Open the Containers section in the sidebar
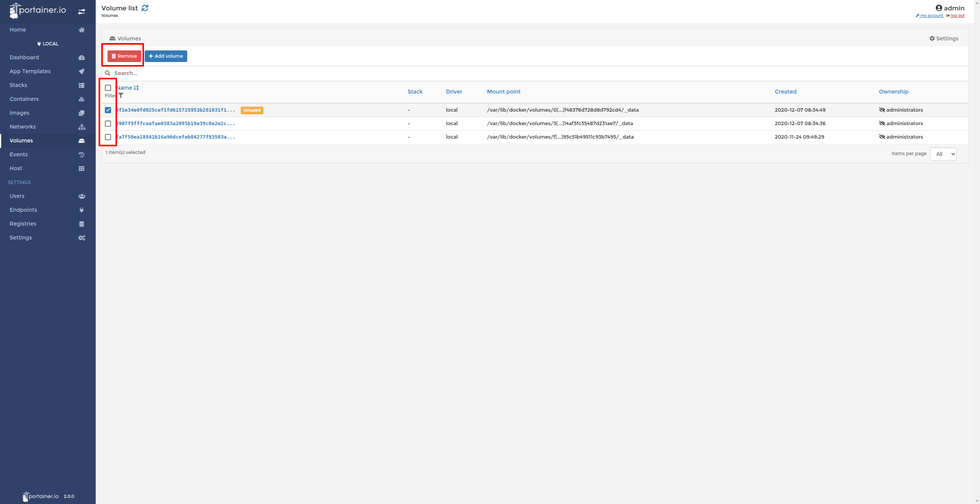The image size is (980, 504). [24, 99]
